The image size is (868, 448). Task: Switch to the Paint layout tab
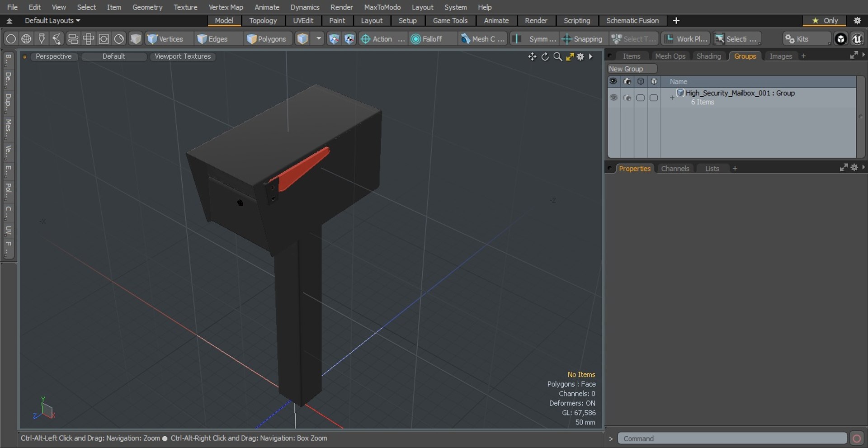point(337,21)
